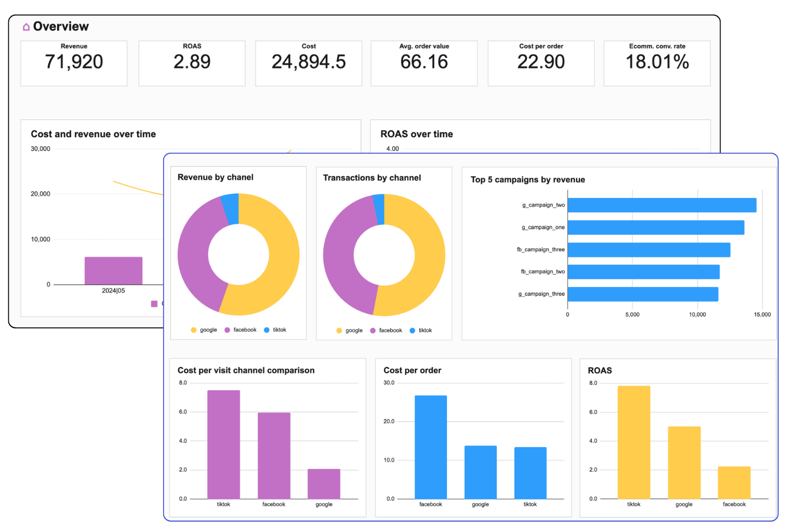Click the g_campaign_one bar

coord(656,228)
